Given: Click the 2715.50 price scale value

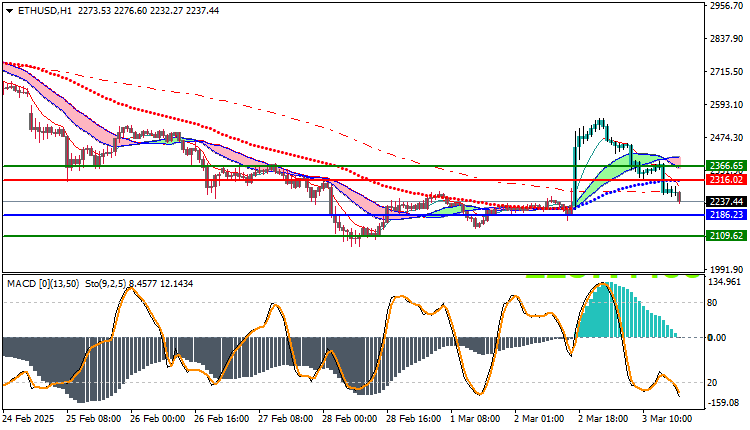Looking at the screenshot, I should pos(727,71).
